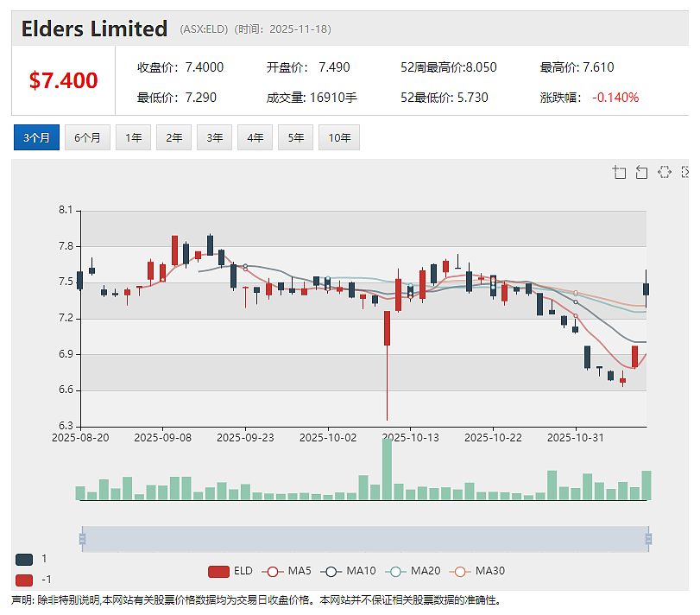Click the middle of the data zoom bar
Screen dimensions: 700x615
365,539
